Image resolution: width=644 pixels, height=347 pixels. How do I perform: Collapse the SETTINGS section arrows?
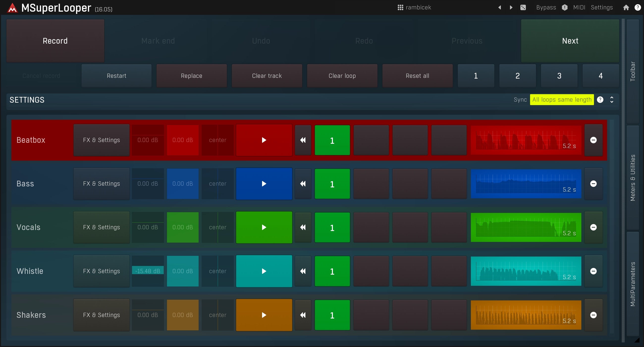612,100
